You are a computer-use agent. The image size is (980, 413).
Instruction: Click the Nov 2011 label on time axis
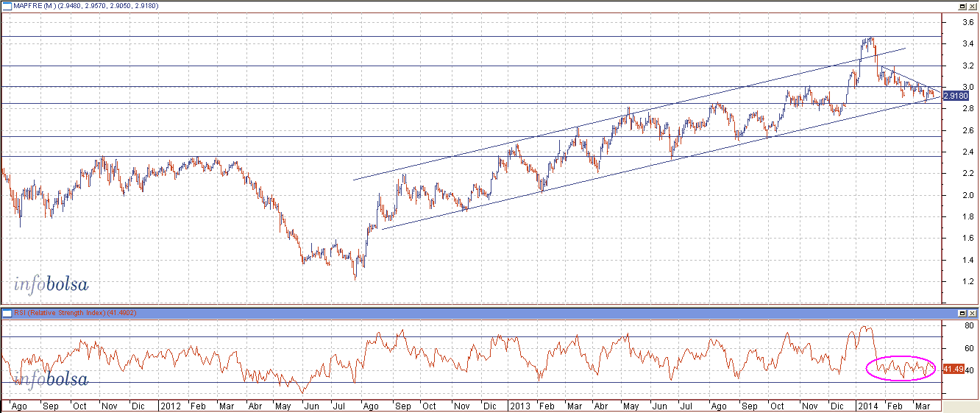click(x=108, y=406)
